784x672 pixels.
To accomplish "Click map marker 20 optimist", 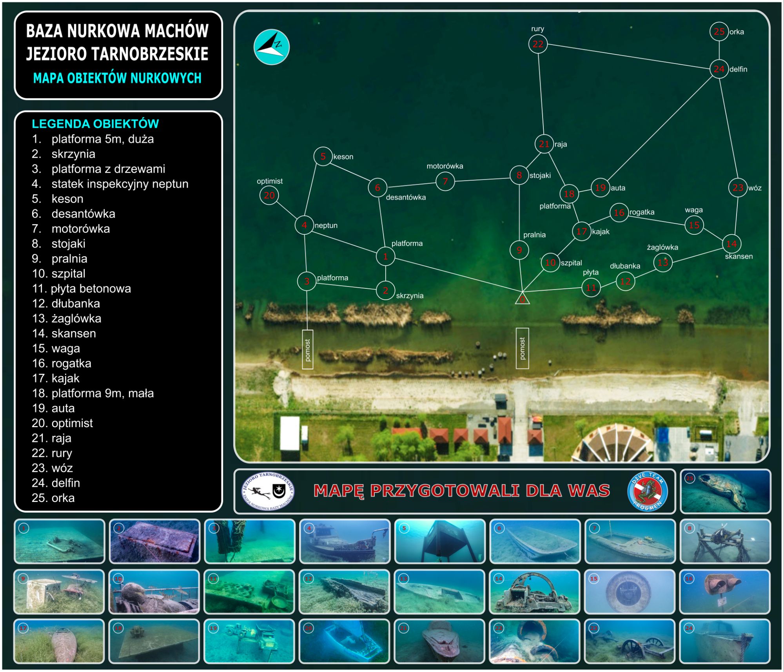I will (269, 195).
